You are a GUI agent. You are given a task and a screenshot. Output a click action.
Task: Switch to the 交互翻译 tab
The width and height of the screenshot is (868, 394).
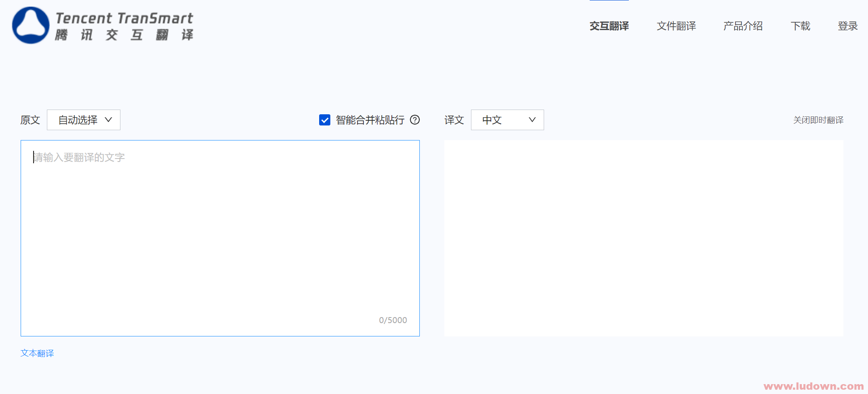pos(609,26)
